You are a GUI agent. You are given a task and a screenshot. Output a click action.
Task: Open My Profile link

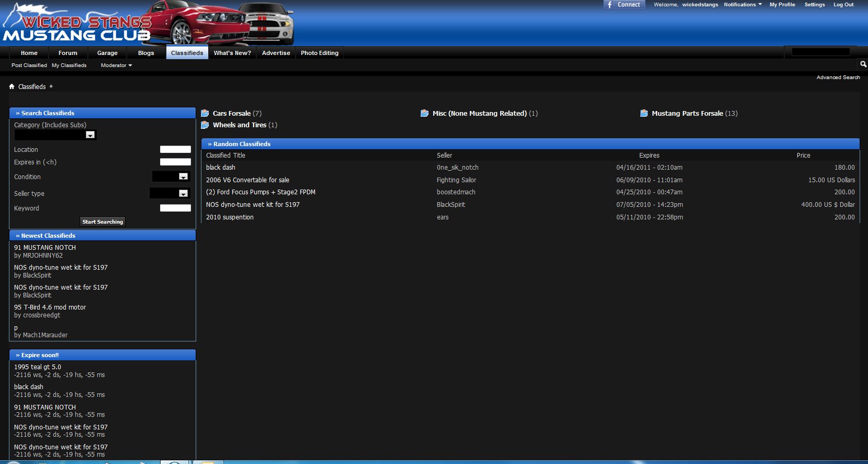(782, 5)
